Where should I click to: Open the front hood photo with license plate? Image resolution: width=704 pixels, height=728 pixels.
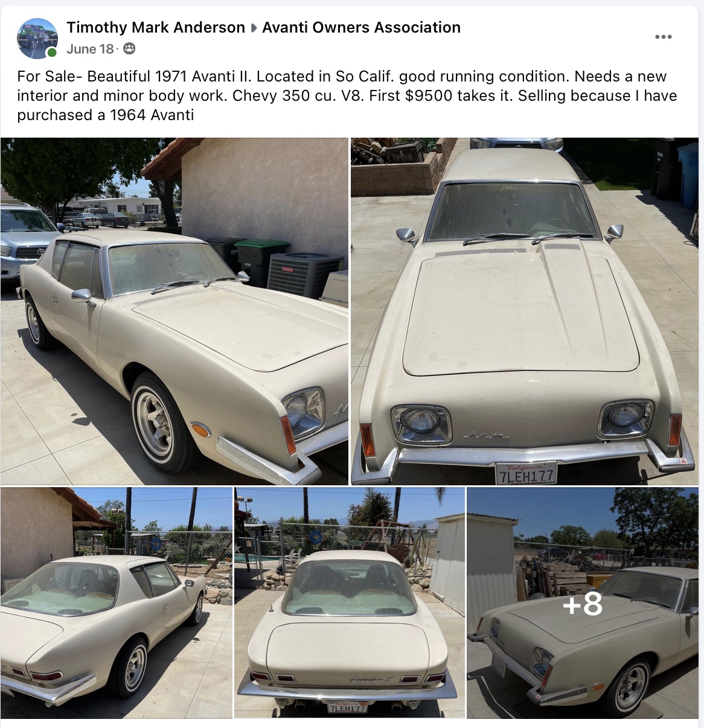coord(524,311)
